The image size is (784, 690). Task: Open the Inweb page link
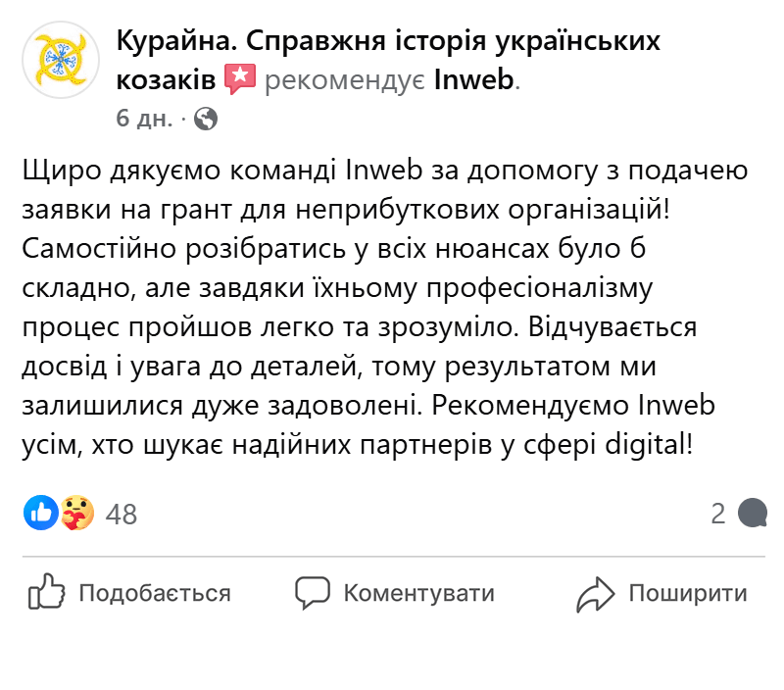point(476,82)
